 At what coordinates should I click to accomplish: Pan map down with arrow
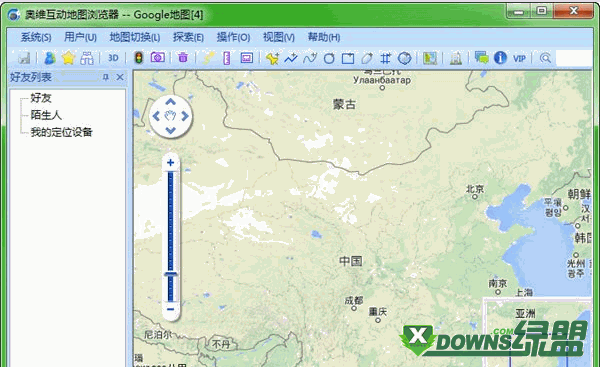171,130
